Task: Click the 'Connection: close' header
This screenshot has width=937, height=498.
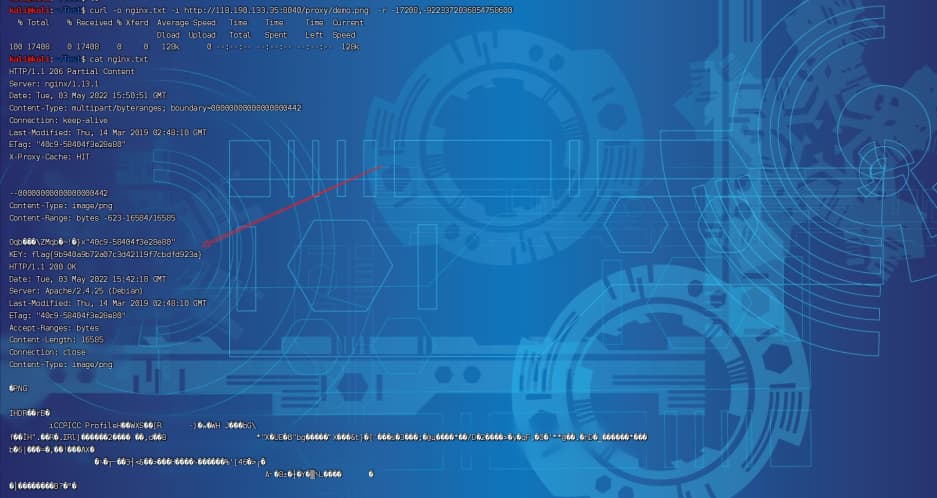Action: click(47, 352)
